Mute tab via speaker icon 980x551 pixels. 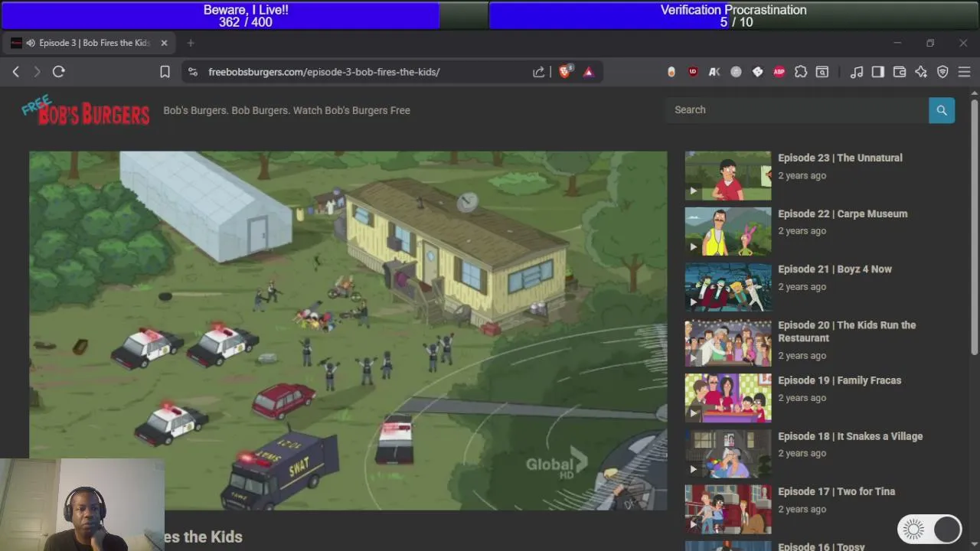(x=31, y=43)
